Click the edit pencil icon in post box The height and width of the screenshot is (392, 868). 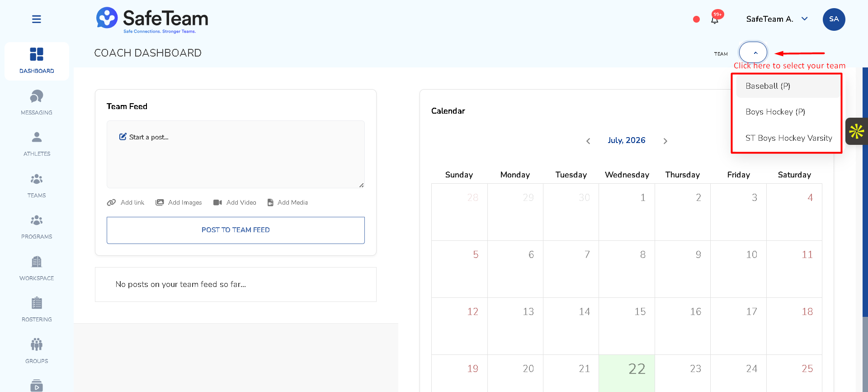(x=123, y=137)
